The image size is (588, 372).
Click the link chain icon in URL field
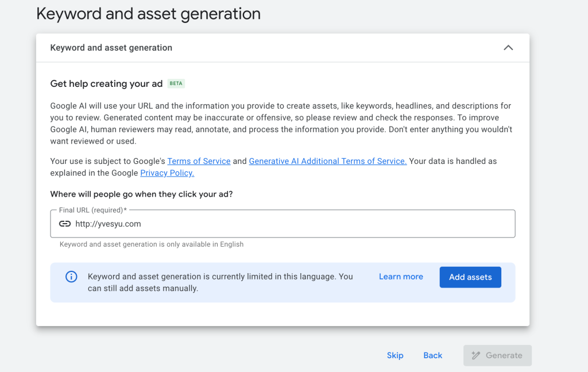pos(65,224)
